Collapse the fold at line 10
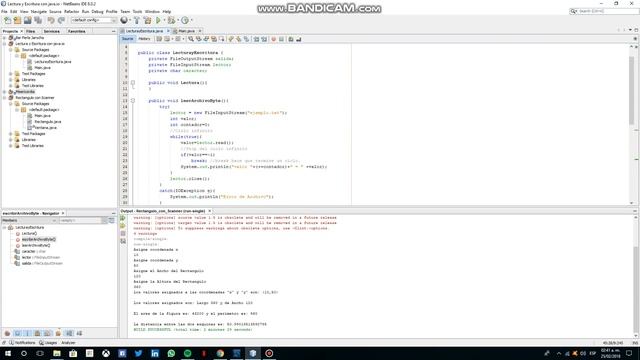This screenshot has height=360, width=640. [133, 82]
